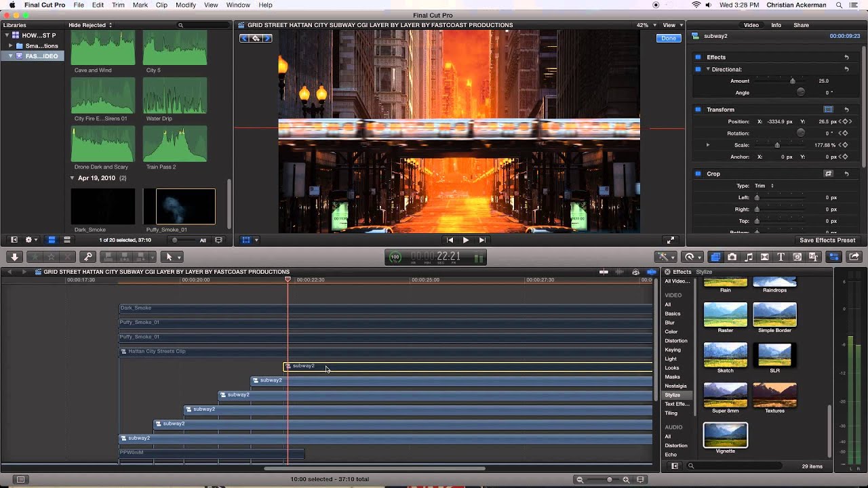
Task: Select the Keying effects category
Action: (x=673, y=350)
